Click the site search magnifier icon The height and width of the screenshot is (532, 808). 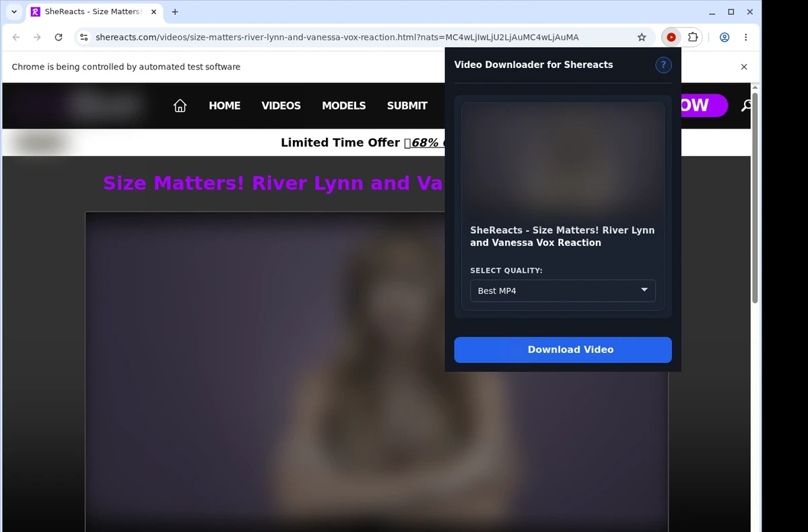point(746,106)
